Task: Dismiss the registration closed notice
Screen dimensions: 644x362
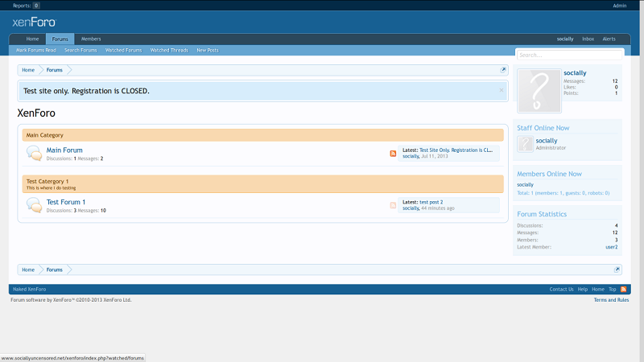Action: [x=501, y=90]
